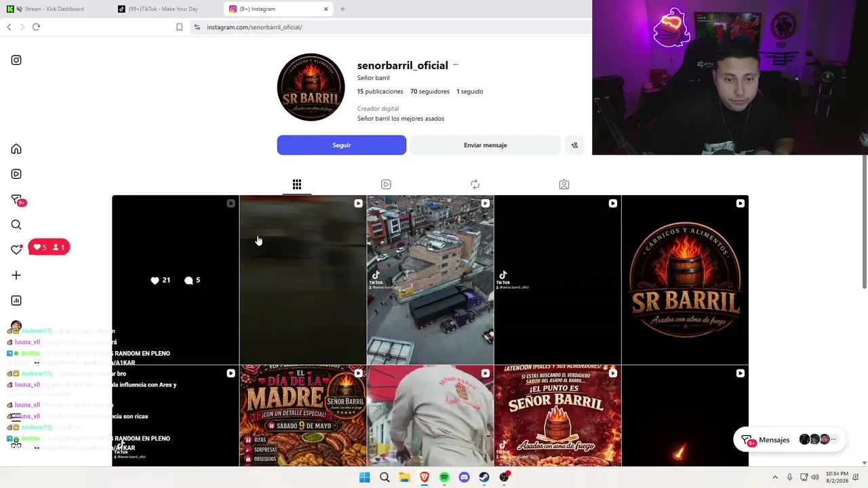Image resolution: width=868 pixels, height=488 pixels.
Task: Open profile options three-dot menu
Action: point(456,65)
